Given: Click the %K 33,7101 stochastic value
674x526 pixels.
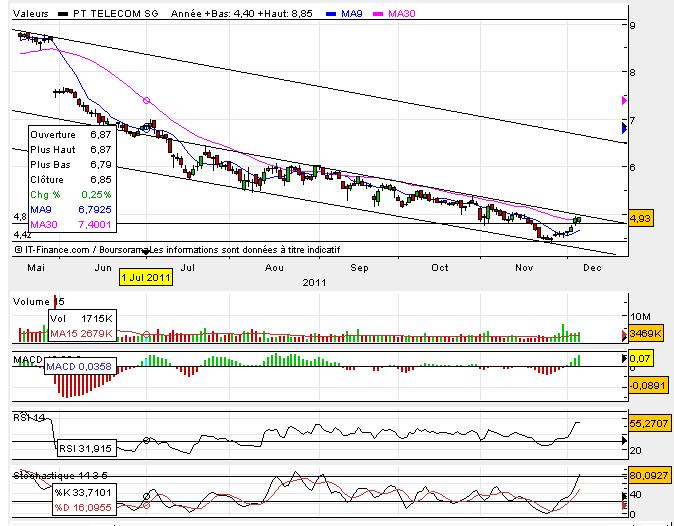Looking at the screenshot, I should [83, 492].
